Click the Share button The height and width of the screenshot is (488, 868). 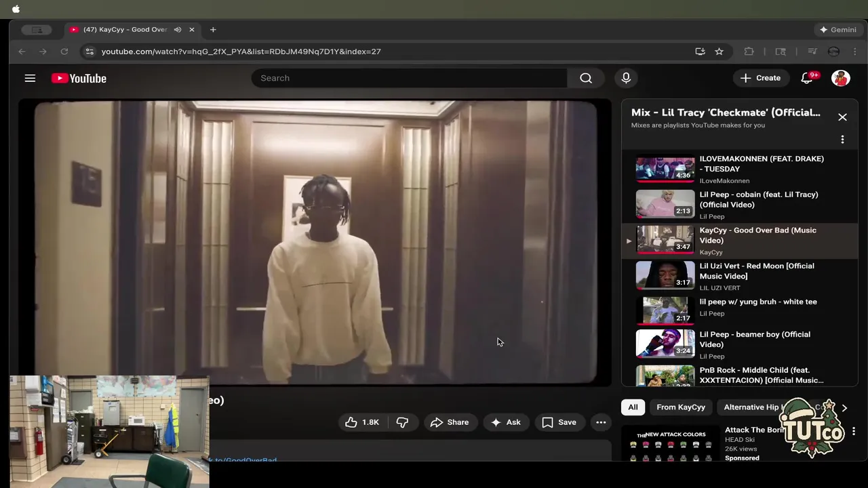(x=450, y=422)
